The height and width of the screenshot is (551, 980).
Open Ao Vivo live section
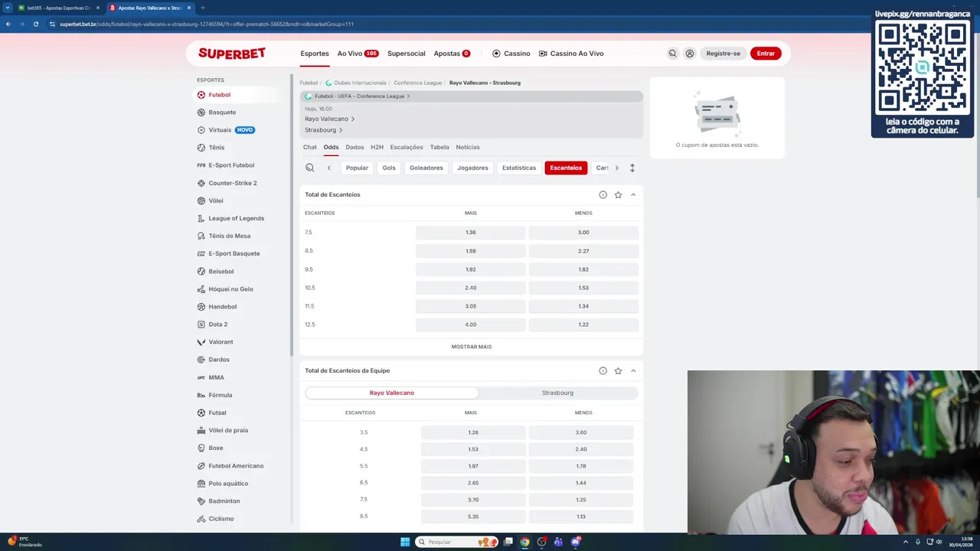pyautogui.click(x=358, y=54)
